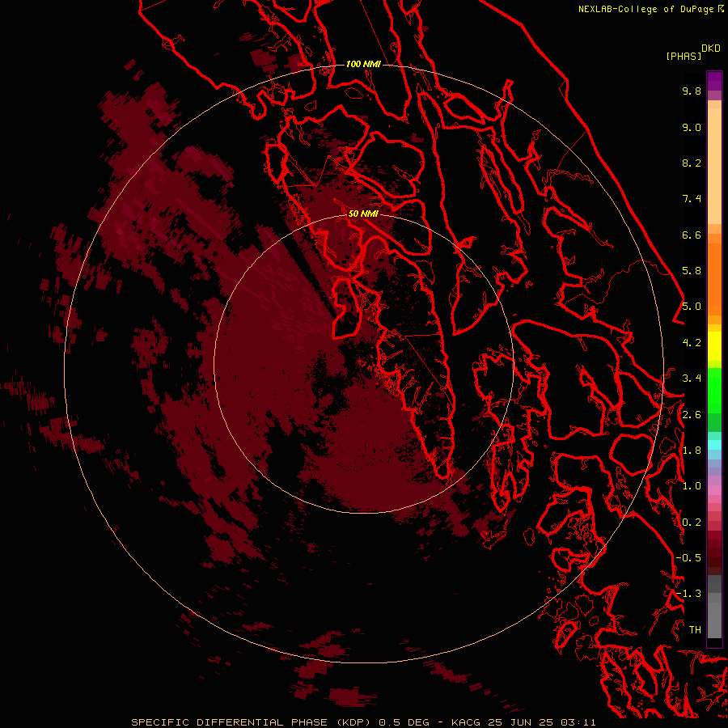This screenshot has width=728, height=728.
Task: Click the 100 NMI range ring label
Action: (x=363, y=64)
